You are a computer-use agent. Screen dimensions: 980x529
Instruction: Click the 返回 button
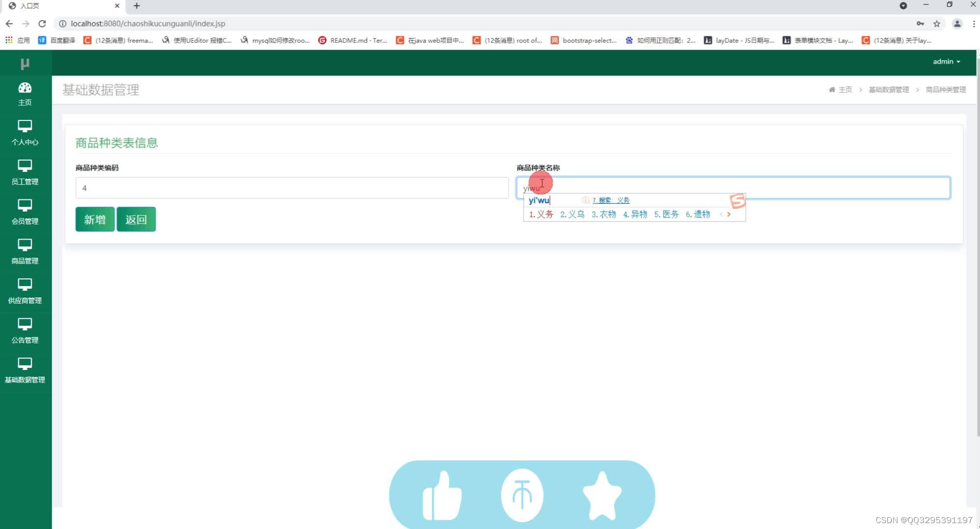pyautogui.click(x=136, y=219)
